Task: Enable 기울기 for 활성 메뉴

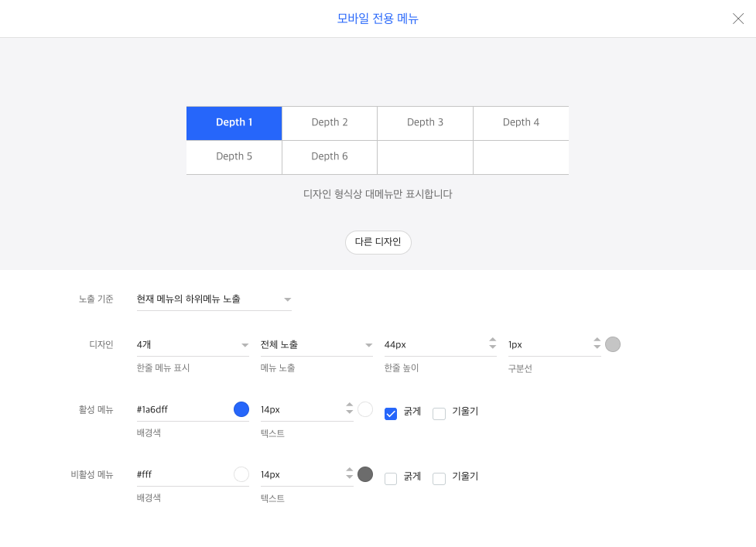Action: (x=439, y=413)
